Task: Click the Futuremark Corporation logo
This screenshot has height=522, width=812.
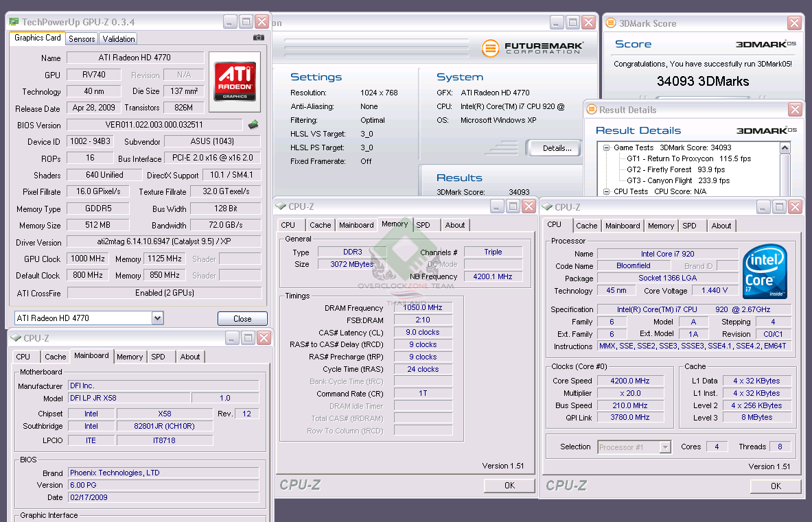Action: (533, 48)
